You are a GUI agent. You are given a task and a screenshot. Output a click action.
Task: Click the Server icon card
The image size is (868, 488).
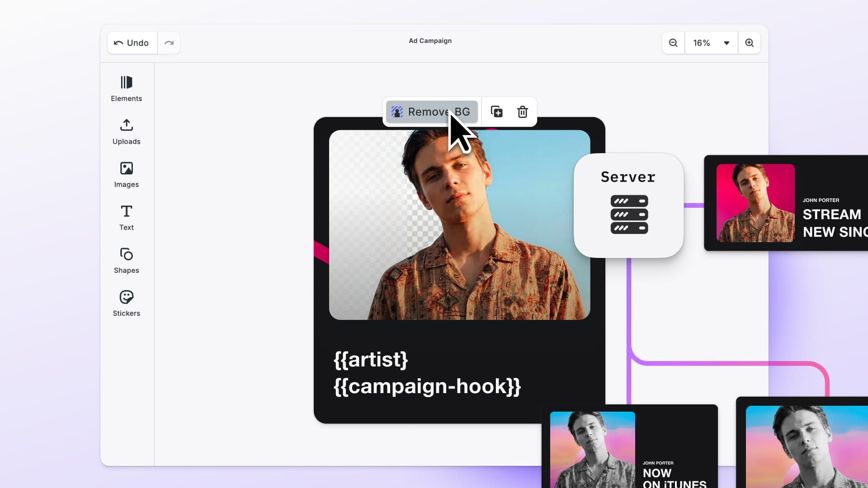pyautogui.click(x=628, y=206)
